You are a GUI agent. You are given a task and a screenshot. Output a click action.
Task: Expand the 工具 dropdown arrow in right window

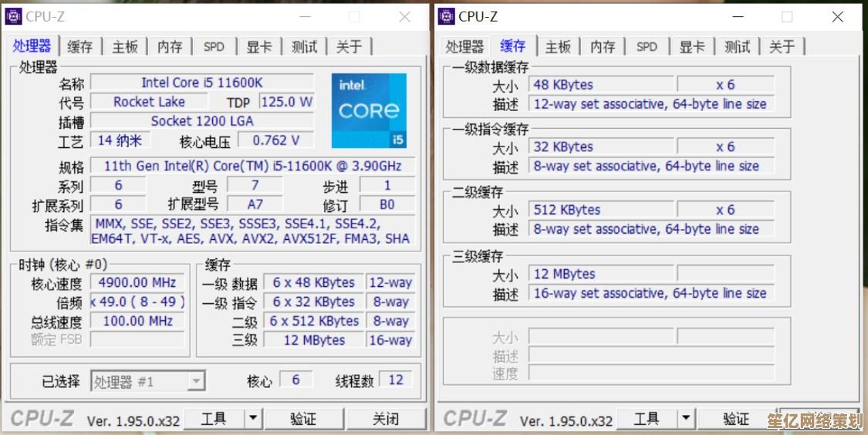point(686,418)
